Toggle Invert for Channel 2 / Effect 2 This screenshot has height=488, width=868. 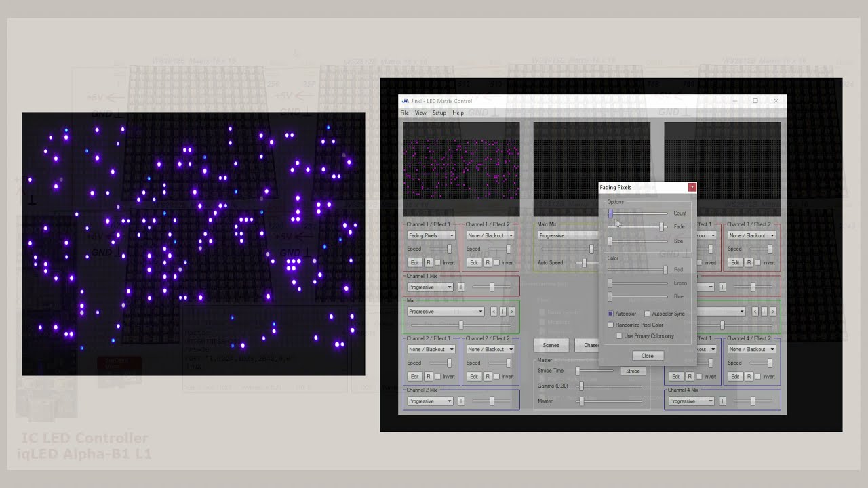click(x=497, y=376)
